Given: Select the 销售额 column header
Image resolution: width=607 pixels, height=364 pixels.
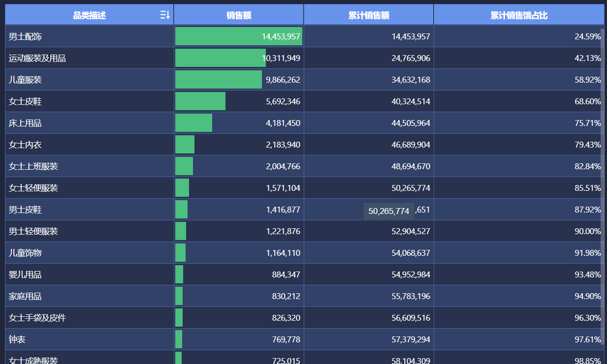Looking at the screenshot, I should pyautogui.click(x=239, y=15).
